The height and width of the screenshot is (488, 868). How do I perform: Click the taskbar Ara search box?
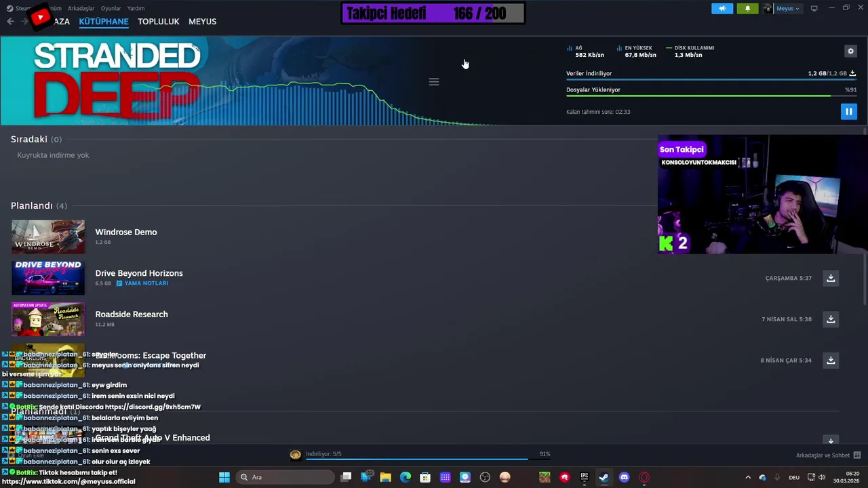(x=285, y=477)
